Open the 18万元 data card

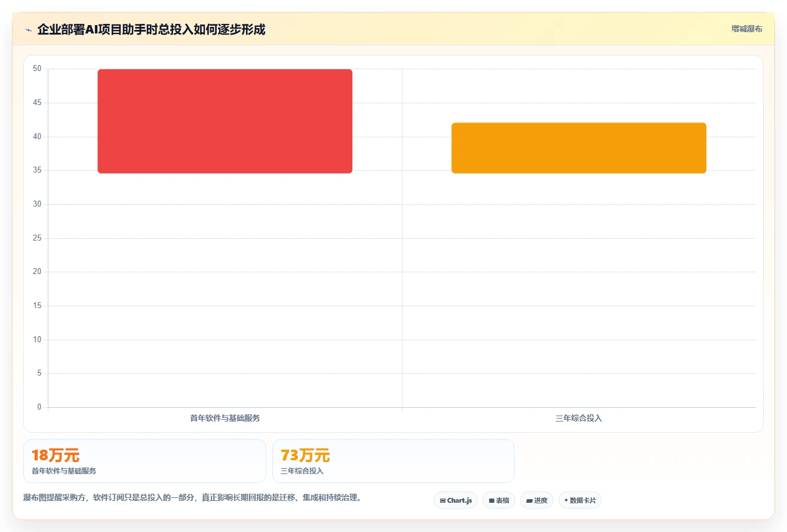[x=145, y=461]
